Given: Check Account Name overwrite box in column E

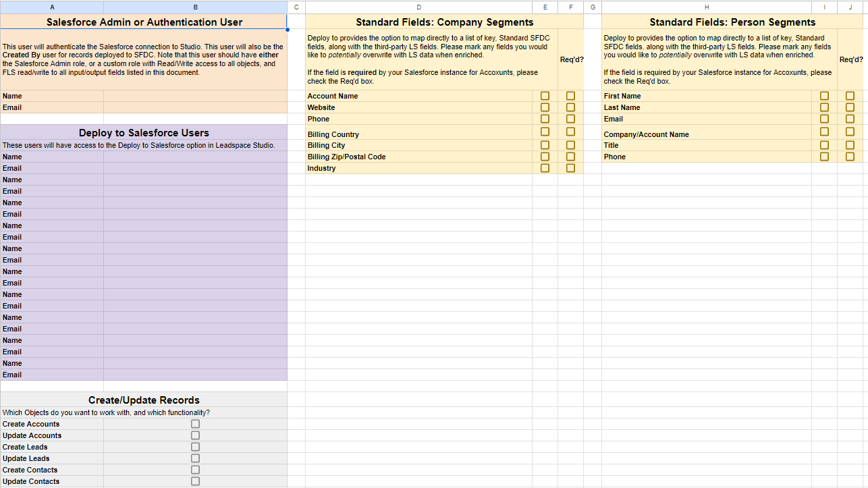Looking at the screenshot, I should [x=545, y=96].
